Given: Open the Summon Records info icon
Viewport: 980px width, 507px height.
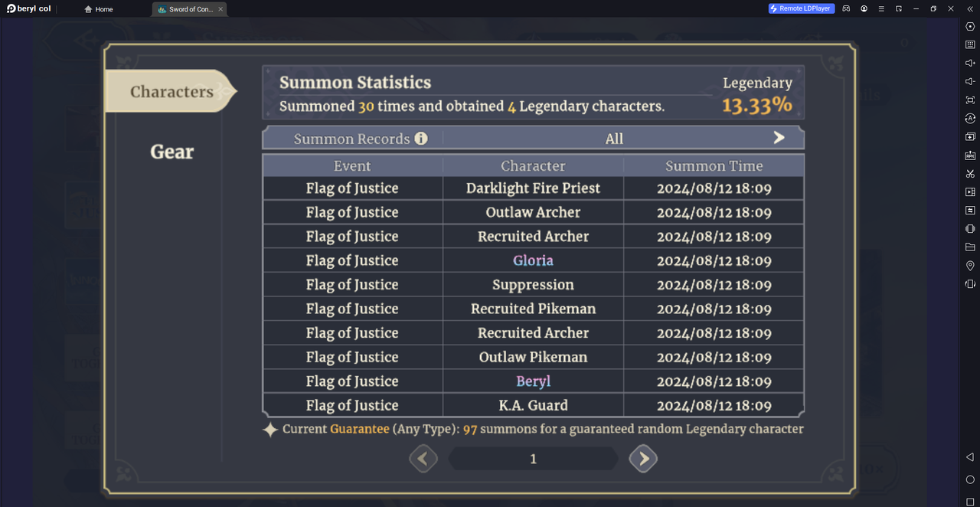Looking at the screenshot, I should tap(420, 139).
